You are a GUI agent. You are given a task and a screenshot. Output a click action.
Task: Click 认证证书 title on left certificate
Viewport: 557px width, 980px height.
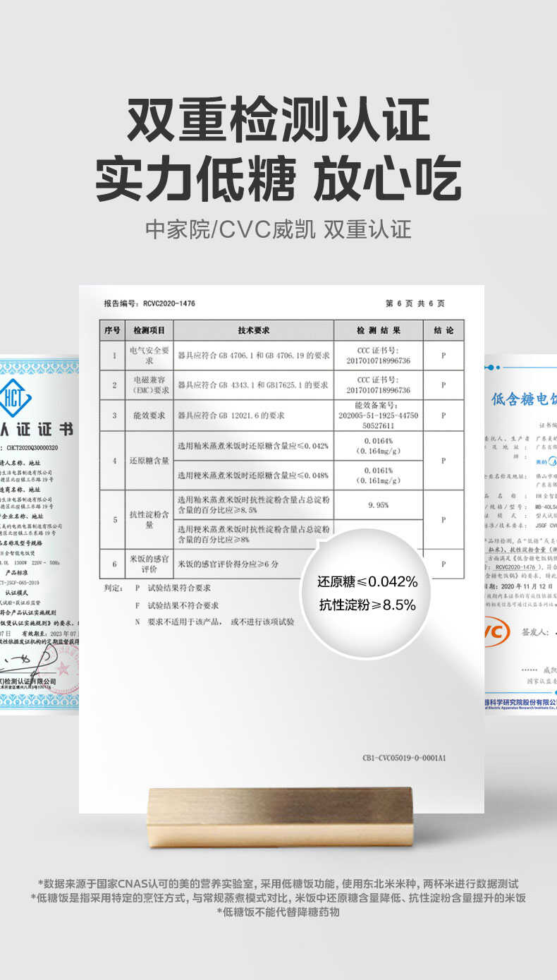[37, 429]
